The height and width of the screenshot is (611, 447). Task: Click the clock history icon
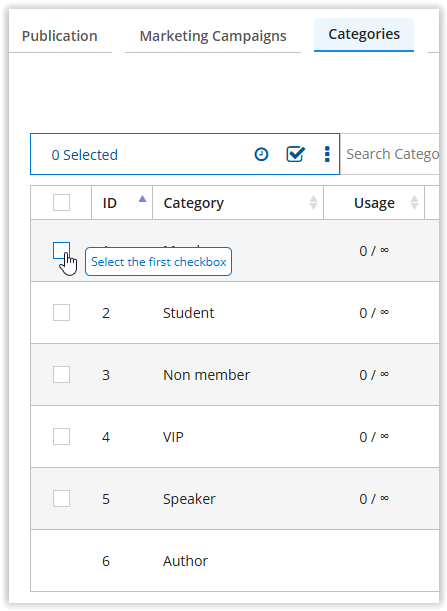point(261,154)
